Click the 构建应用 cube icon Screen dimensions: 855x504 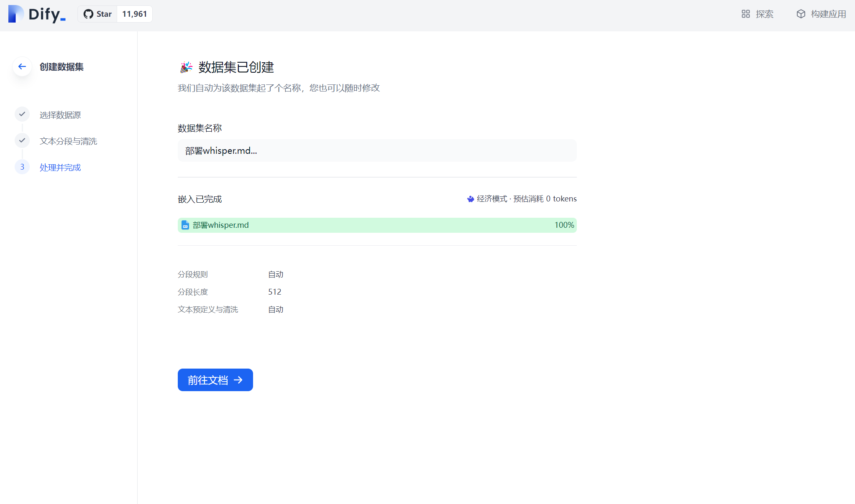(801, 14)
